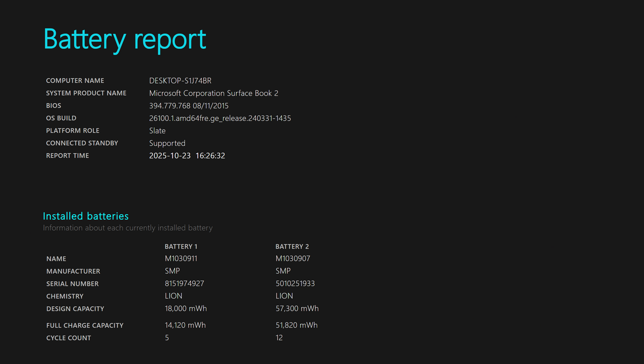Select serial number 8151974927

coord(185,283)
